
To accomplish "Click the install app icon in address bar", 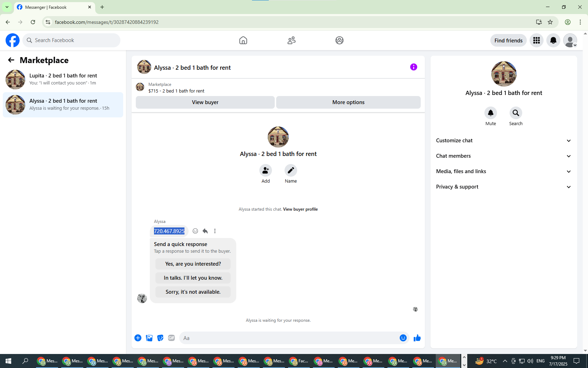I will coord(539,22).
